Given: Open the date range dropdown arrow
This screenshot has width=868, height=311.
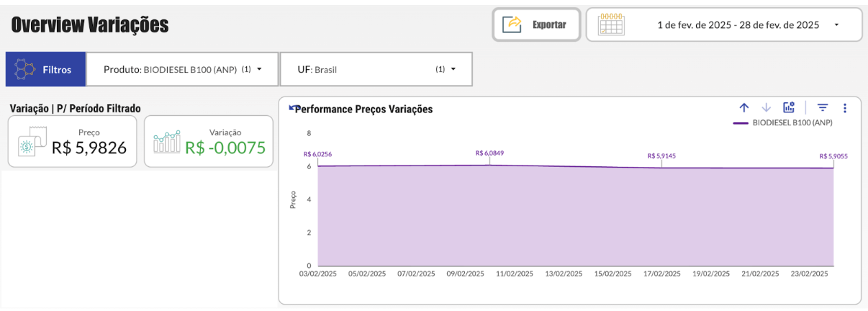Looking at the screenshot, I should [836, 25].
